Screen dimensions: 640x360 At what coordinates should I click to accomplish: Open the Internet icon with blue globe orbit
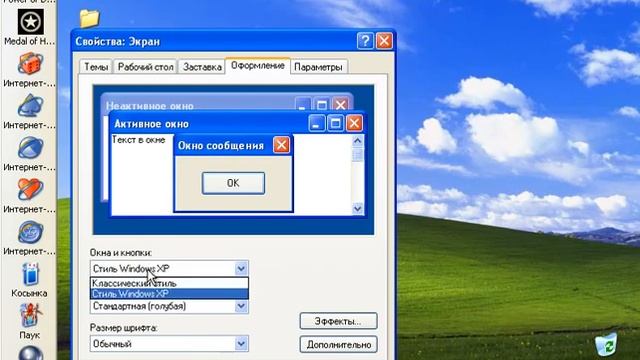(x=30, y=148)
